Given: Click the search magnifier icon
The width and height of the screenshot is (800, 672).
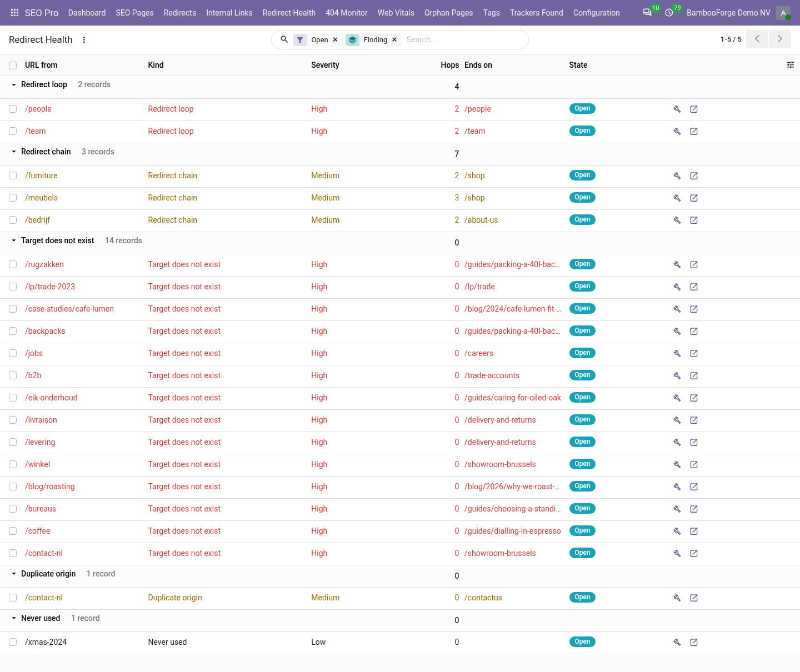Looking at the screenshot, I should pyautogui.click(x=284, y=39).
